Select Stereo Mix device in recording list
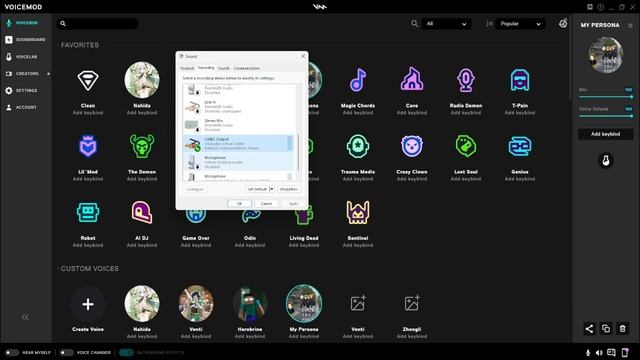Screen dimensions: 640x360 pyautogui.click(x=238, y=125)
